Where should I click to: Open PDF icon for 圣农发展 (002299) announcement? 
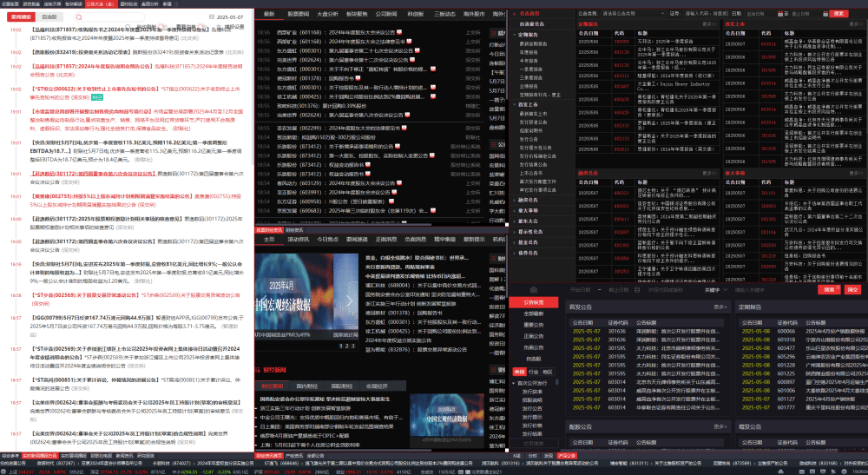click(404, 128)
